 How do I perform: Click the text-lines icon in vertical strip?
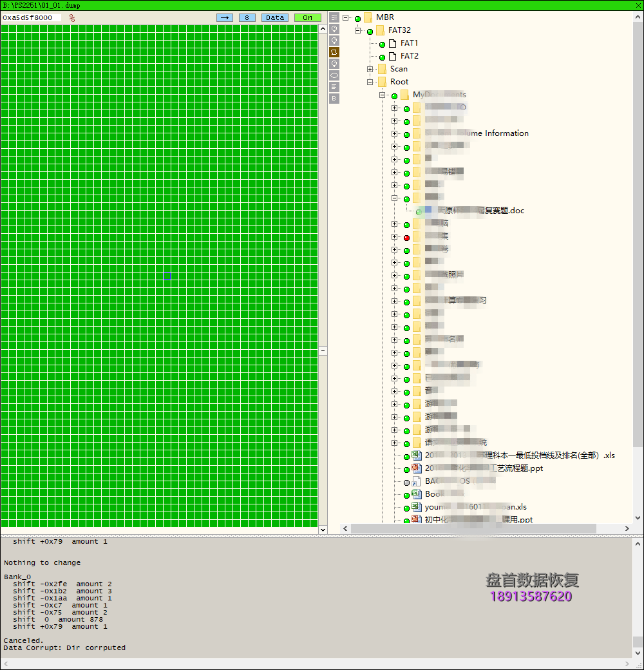334,87
